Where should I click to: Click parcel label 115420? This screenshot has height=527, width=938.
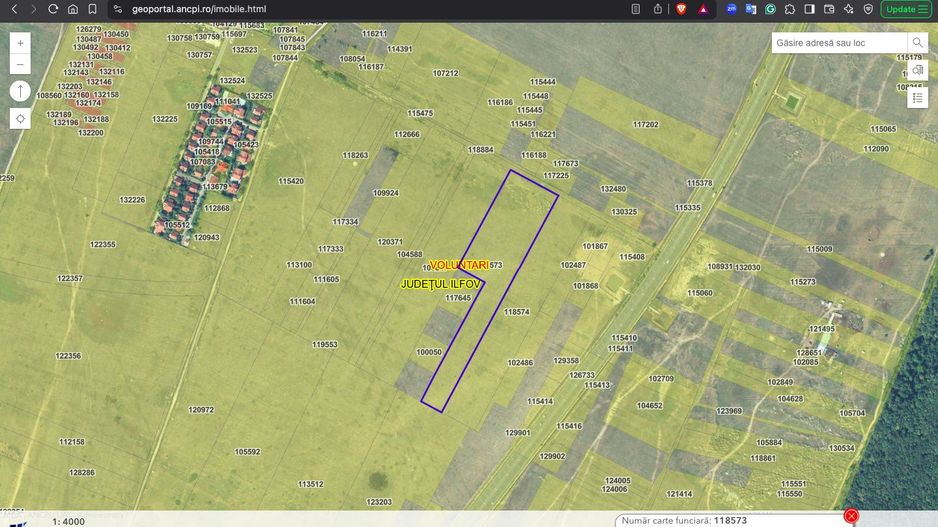pyautogui.click(x=291, y=181)
